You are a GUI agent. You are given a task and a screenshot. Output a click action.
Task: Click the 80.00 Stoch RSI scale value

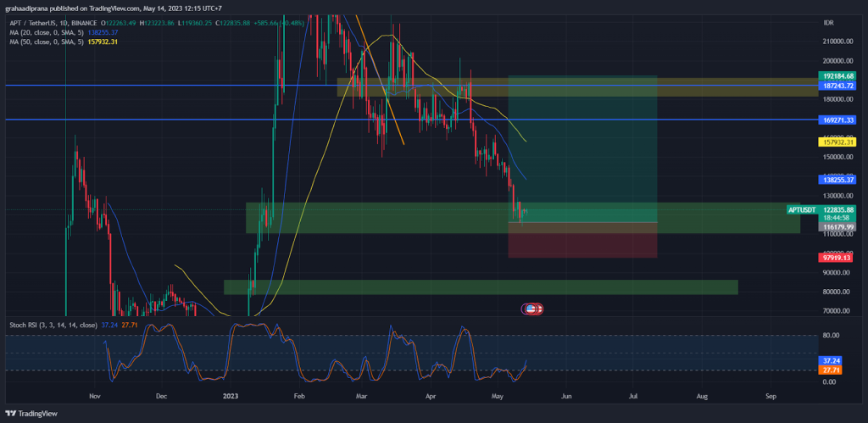point(831,336)
